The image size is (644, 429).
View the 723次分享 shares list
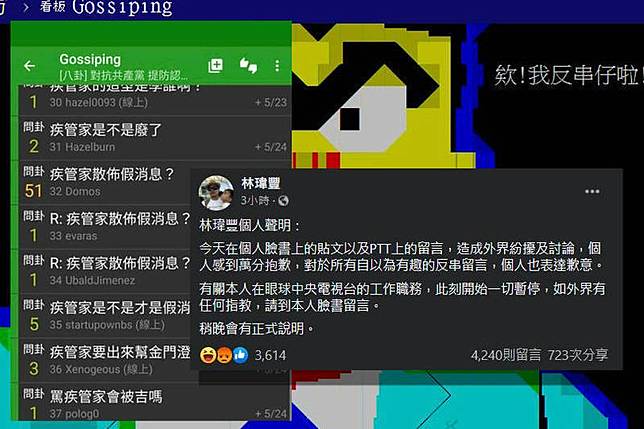tap(577, 355)
